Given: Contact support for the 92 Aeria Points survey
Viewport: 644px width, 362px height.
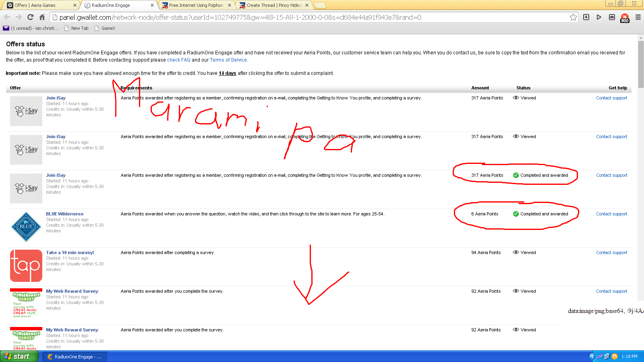Looking at the screenshot, I should pos(611,291).
